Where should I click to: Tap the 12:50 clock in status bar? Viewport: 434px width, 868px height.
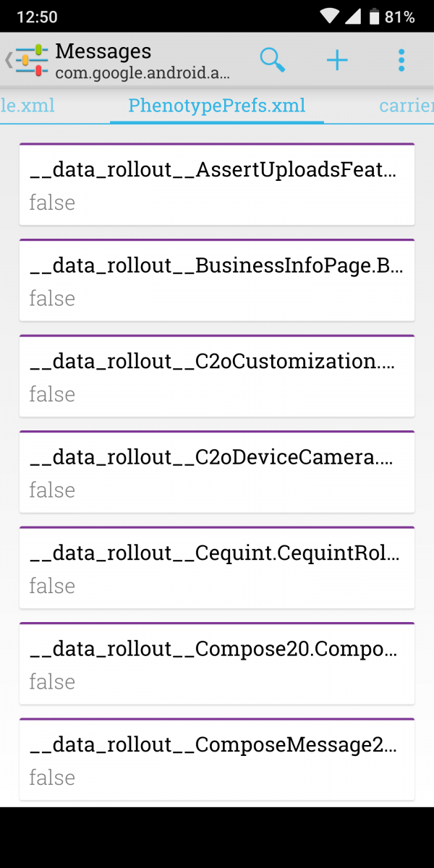[36, 17]
